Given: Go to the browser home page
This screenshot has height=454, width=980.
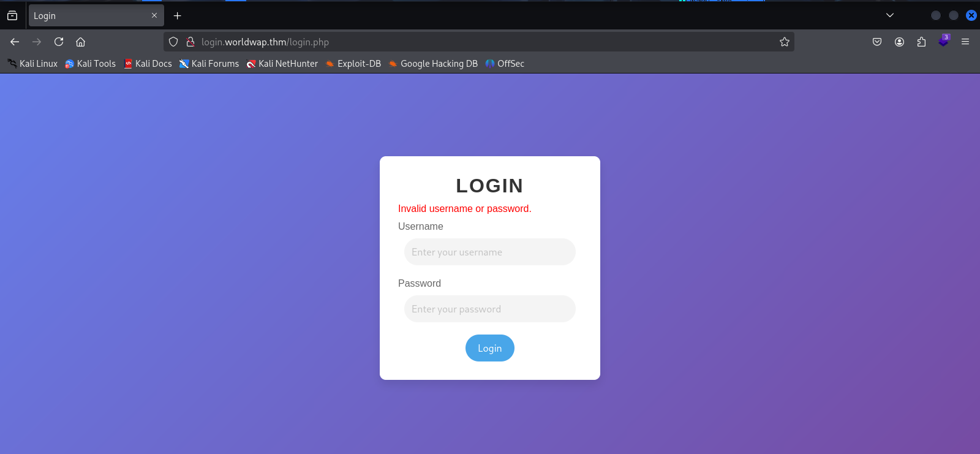Looking at the screenshot, I should pyautogui.click(x=80, y=42).
